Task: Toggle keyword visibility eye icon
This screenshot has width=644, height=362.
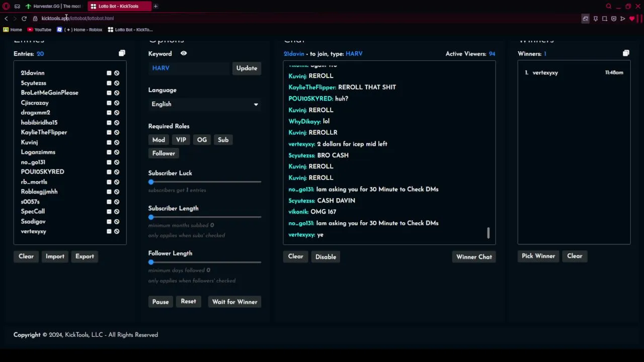Action: click(184, 53)
